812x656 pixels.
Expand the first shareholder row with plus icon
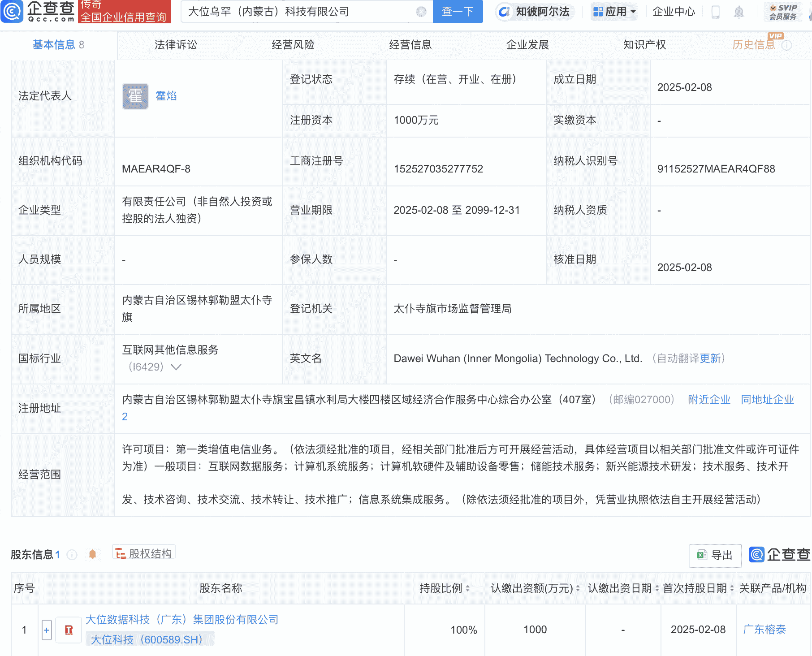point(47,630)
